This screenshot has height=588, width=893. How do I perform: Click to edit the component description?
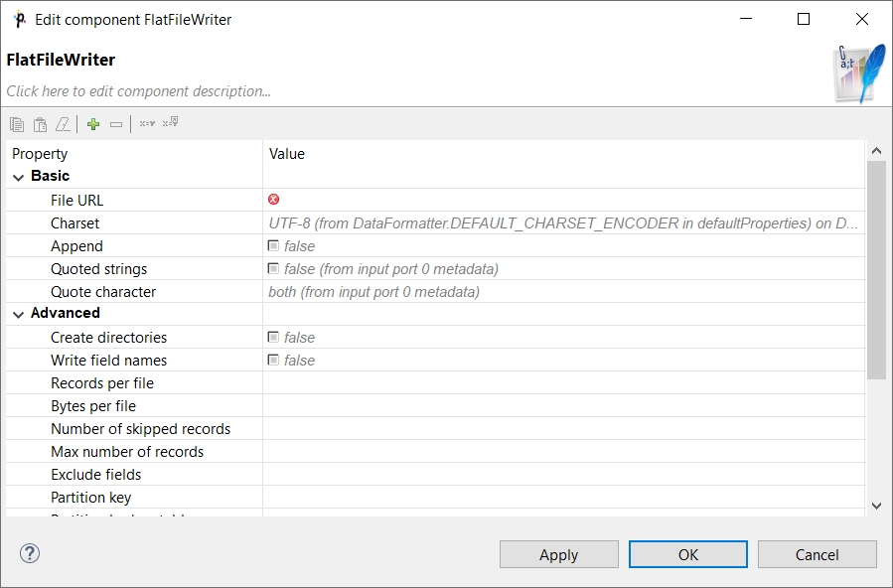pos(138,91)
